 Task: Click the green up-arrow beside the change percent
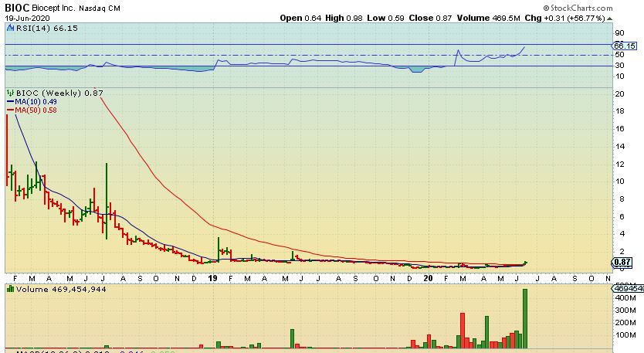click(x=609, y=19)
